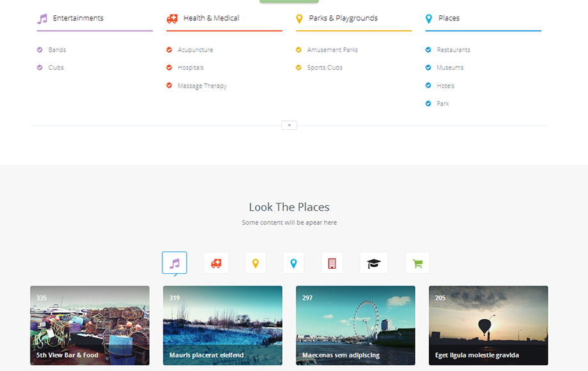Select the graduation cap filter icon
The image size is (588, 371).
coord(374,263)
